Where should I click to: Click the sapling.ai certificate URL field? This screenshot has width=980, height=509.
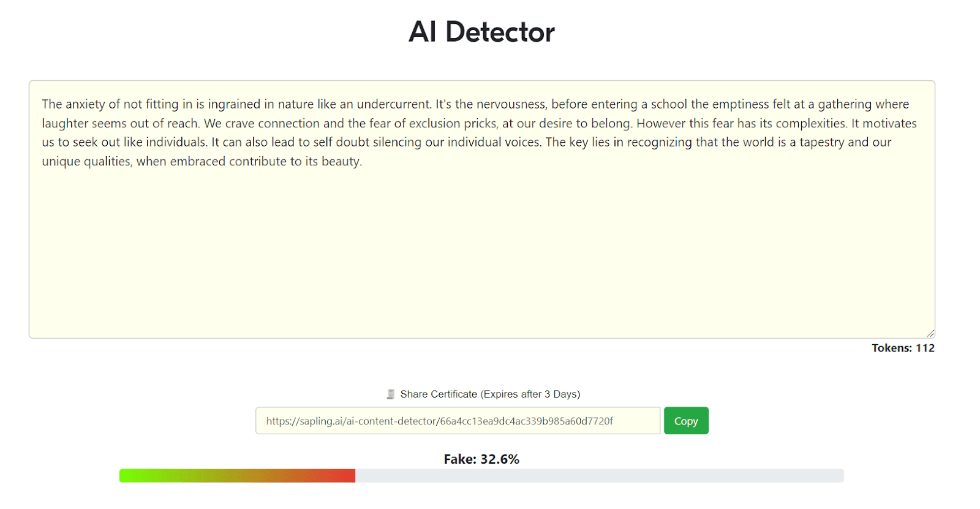[x=458, y=421]
